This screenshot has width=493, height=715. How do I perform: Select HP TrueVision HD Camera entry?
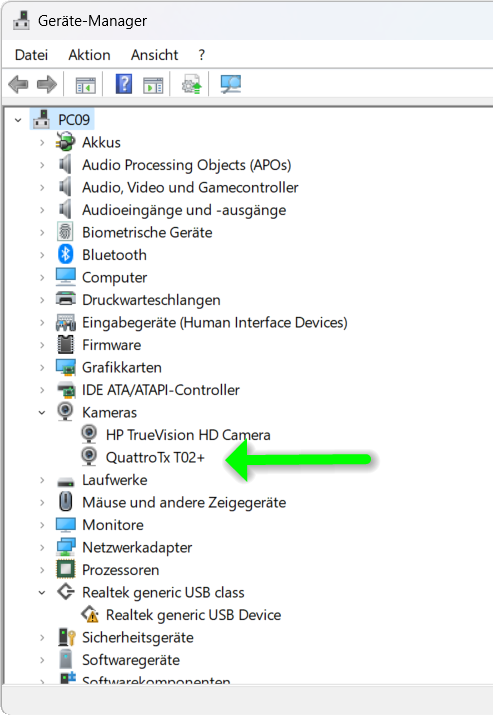188,435
